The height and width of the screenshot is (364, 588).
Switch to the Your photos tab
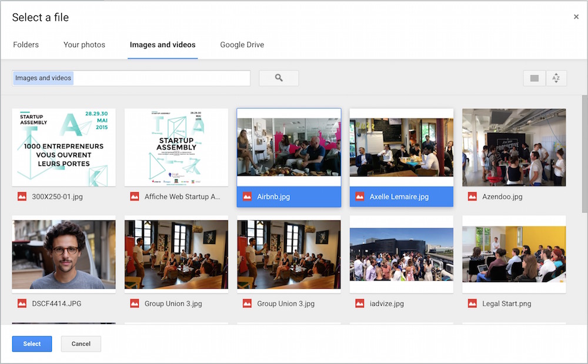click(x=84, y=45)
